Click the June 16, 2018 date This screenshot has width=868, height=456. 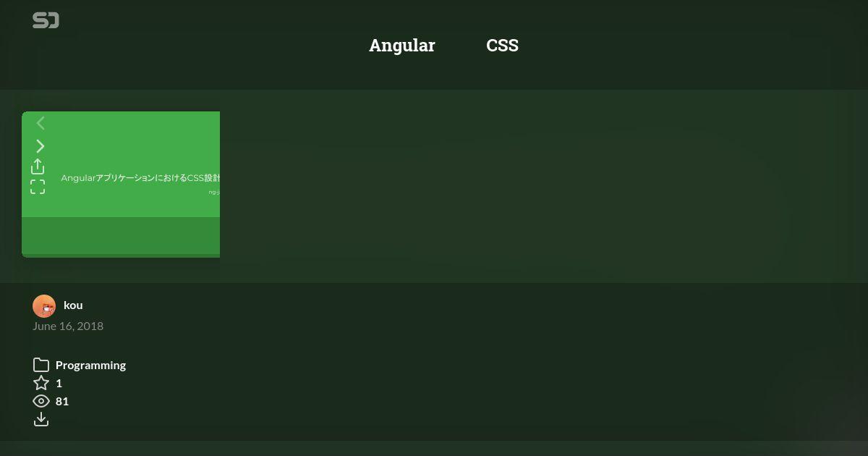point(68,326)
